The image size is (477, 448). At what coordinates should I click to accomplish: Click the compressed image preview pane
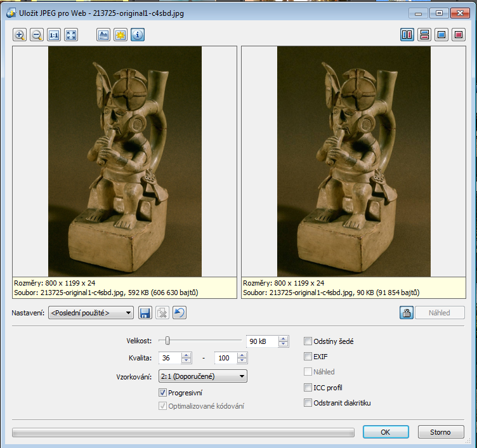(x=353, y=161)
